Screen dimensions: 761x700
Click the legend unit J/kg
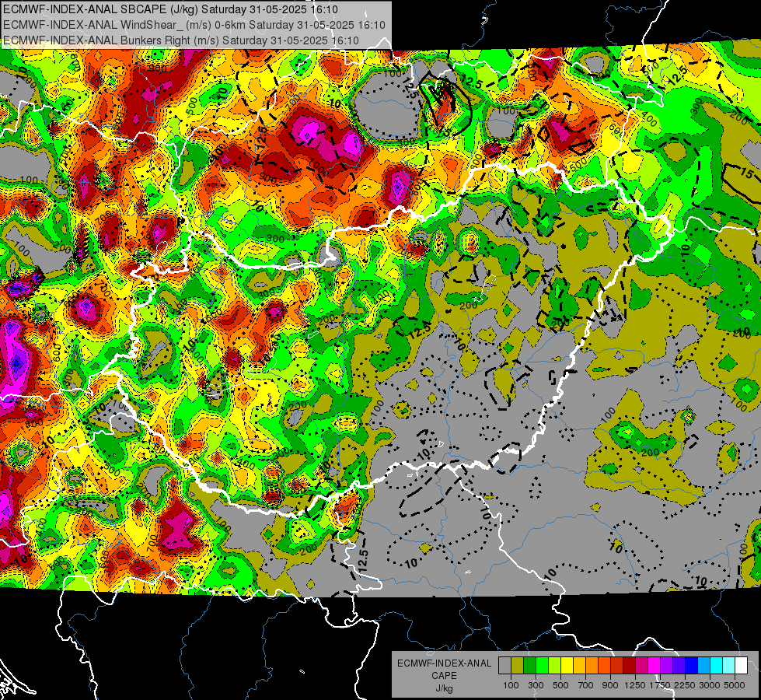[x=444, y=688]
